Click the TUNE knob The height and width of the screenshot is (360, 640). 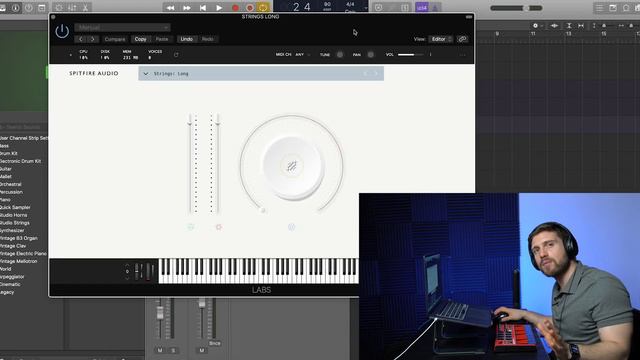(340, 54)
